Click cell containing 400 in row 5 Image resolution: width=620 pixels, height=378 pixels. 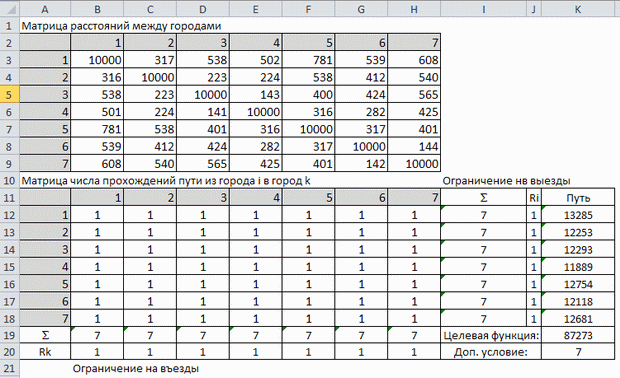pyautogui.click(x=308, y=94)
